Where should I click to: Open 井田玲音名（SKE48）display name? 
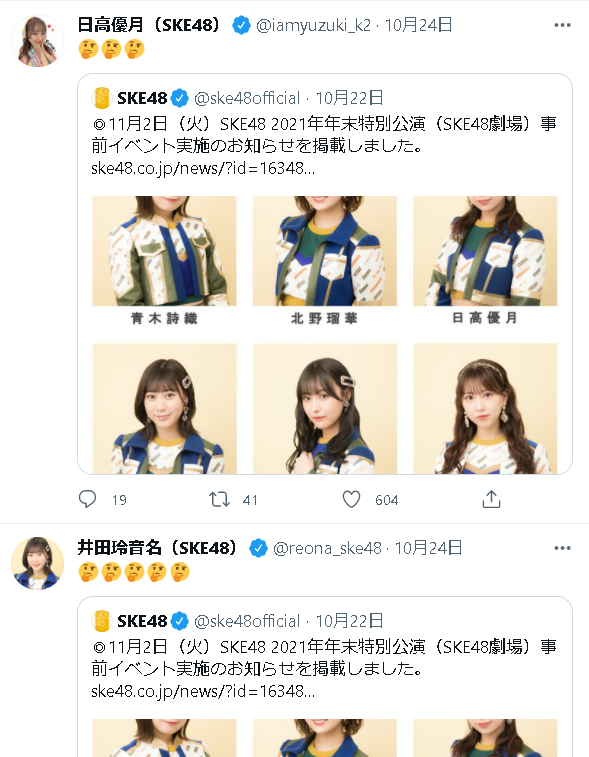pos(158,547)
